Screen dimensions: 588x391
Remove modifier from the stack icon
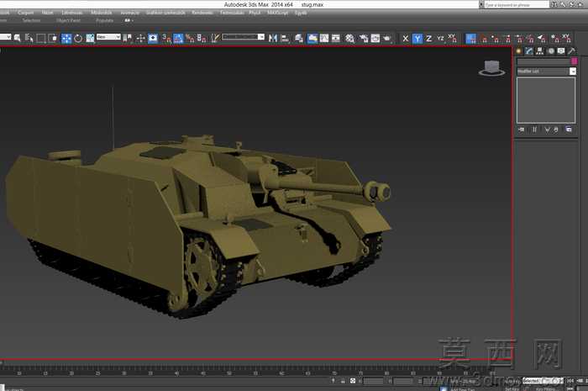[556, 129]
